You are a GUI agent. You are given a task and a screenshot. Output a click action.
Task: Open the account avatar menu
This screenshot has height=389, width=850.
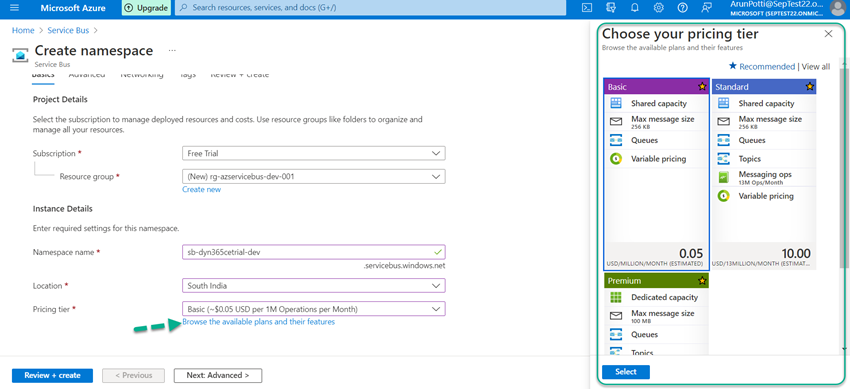pyautogui.click(x=837, y=8)
